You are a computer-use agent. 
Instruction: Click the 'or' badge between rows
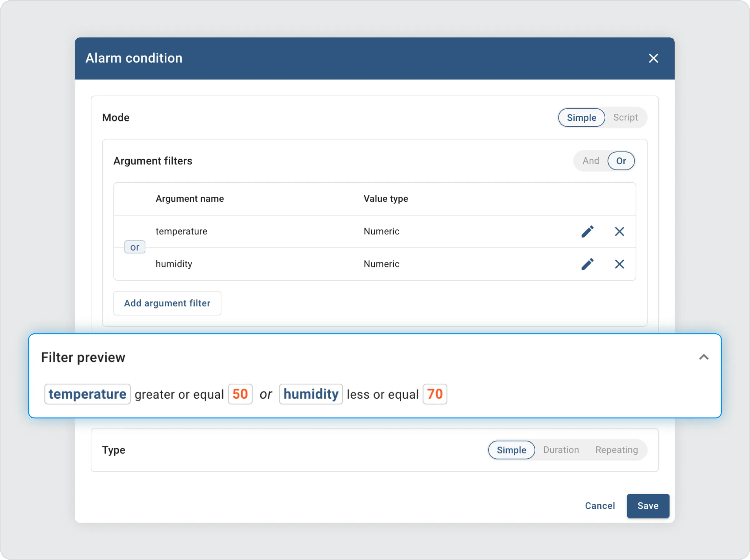135,247
